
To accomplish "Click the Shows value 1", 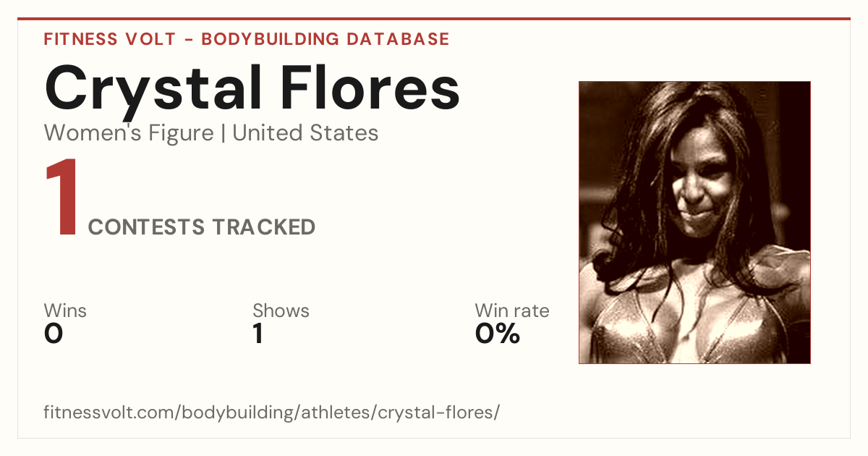I will 258,334.
